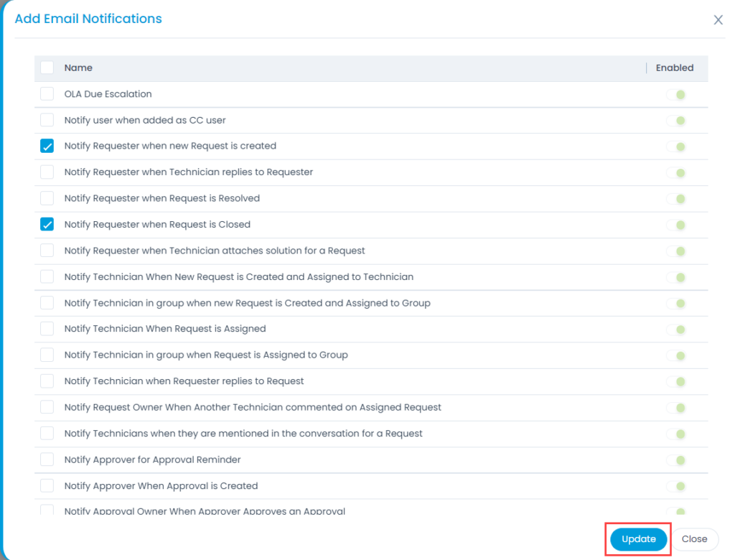Toggle switch for Request is Closed row
The width and height of the screenshot is (735, 560).
click(x=676, y=225)
